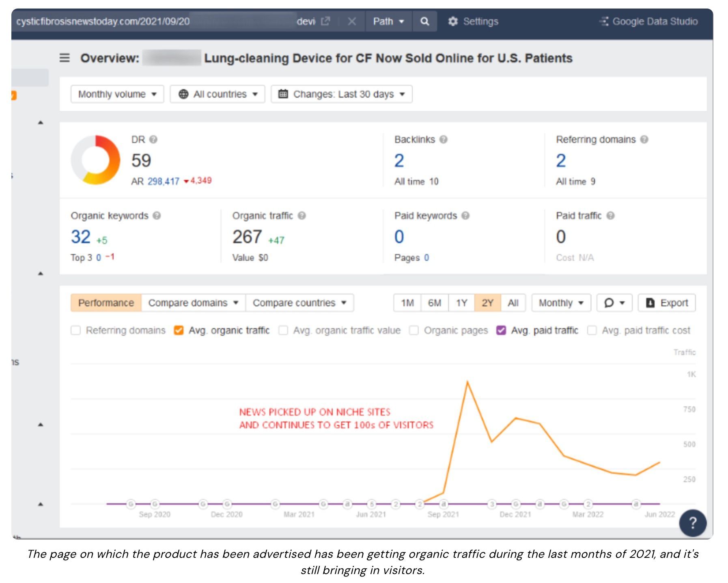Open Settings via the gear icon

coord(453,22)
